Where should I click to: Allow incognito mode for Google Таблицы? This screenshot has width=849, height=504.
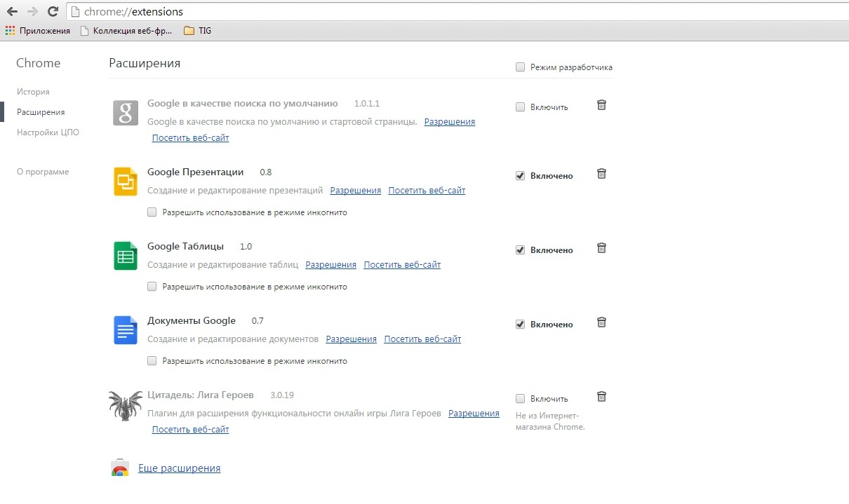point(152,287)
